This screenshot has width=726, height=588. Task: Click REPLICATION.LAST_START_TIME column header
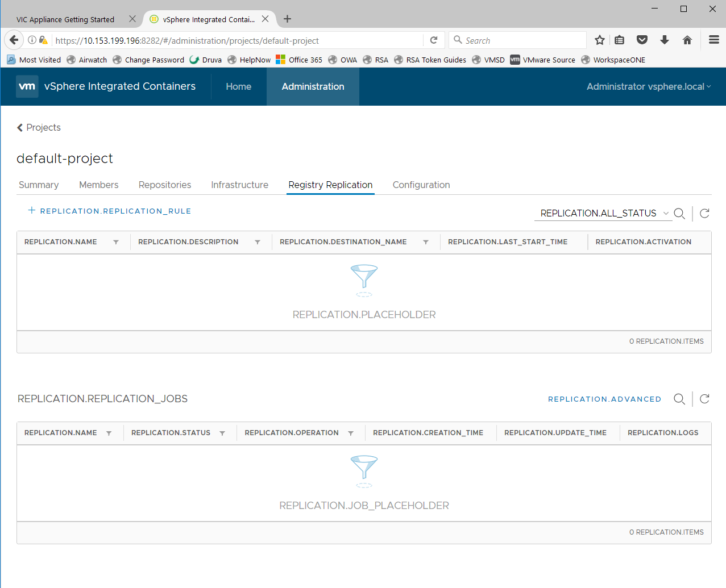click(x=508, y=242)
